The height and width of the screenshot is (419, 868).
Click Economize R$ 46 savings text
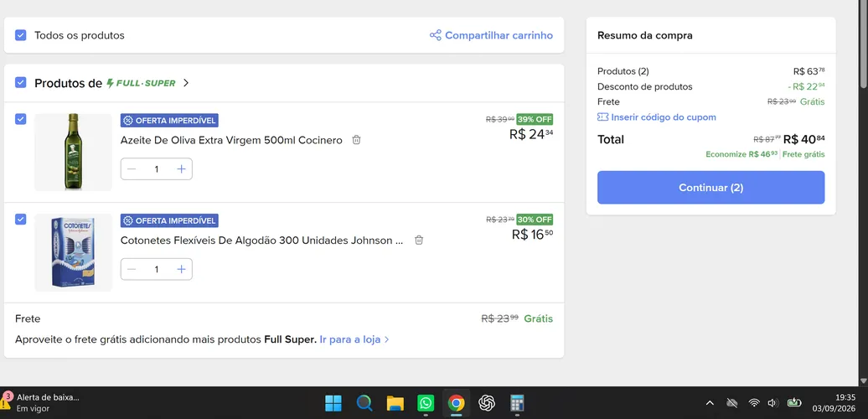pos(741,154)
